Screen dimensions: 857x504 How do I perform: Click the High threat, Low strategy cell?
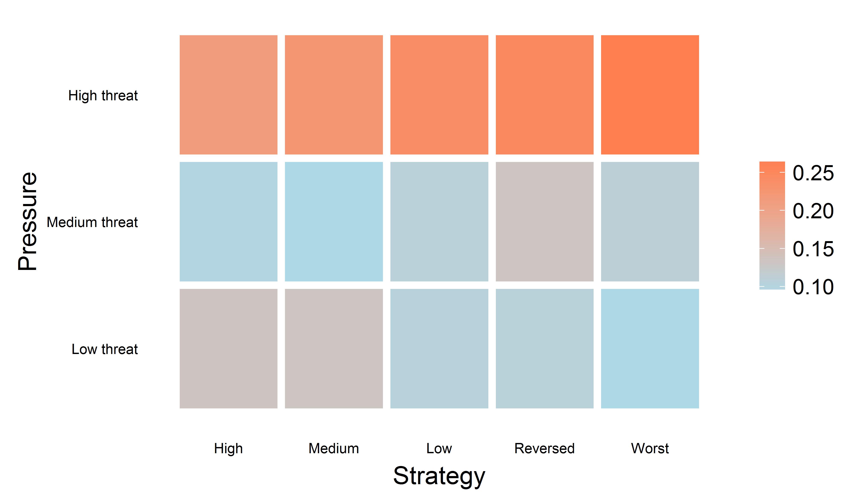439,95
